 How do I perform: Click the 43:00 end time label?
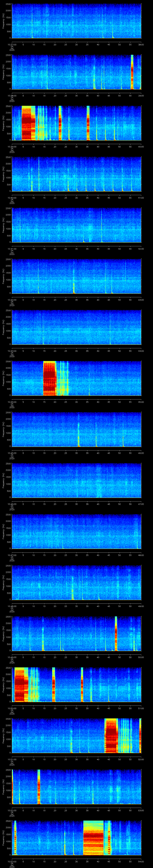click(x=141, y=300)
